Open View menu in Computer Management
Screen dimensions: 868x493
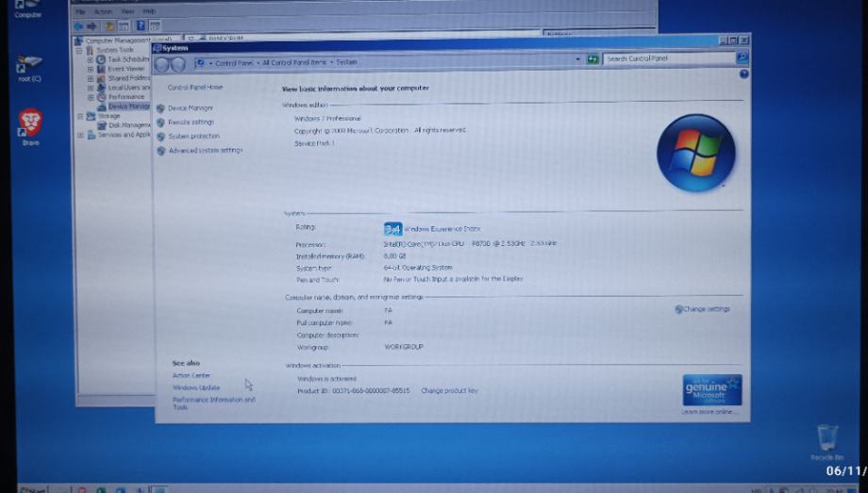tap(127, 11)
